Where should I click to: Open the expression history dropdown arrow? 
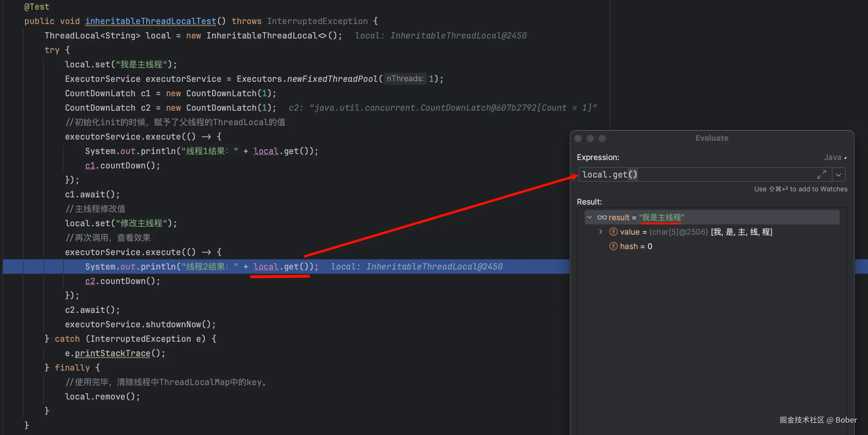pyautogui.click(x=838, y=174)
